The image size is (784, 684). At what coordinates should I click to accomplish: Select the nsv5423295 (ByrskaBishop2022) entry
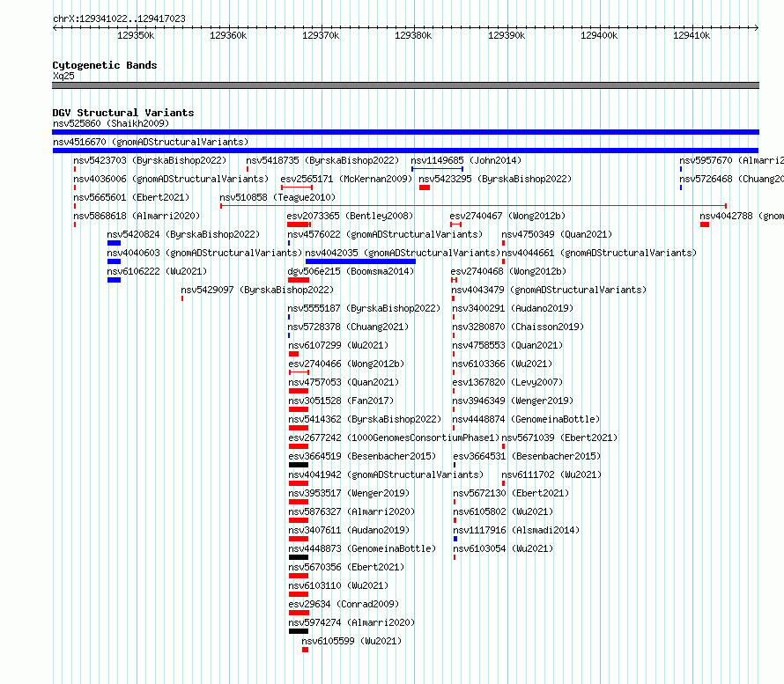pos(495,179)
